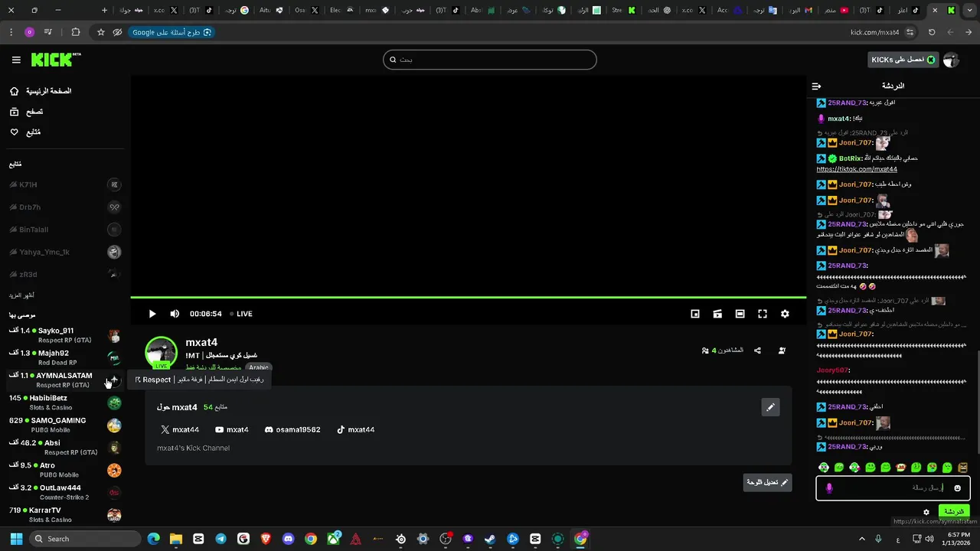Click the viewers count icon
The image size is (980, 551).
(705, 350)
